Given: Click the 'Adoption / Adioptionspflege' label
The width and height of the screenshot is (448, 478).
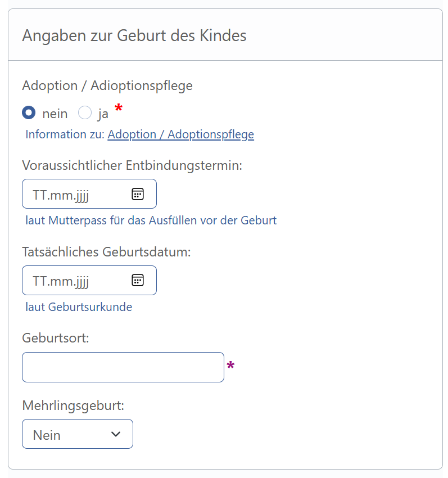Looking at the screenshot, I should click(x=107, y=85).
